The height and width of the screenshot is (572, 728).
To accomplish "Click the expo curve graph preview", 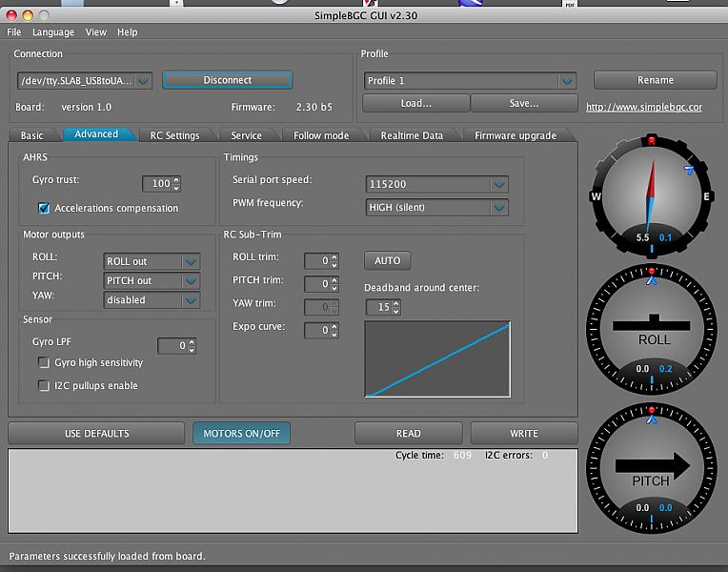I will click(437, 358).
